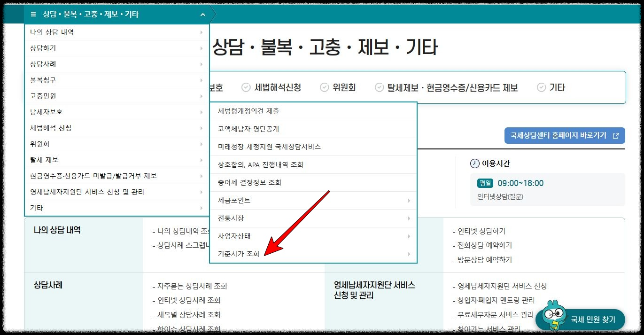Click the check icon beside 세법해석신청
This screenshot has width=644, height=335.
point(245,87)
